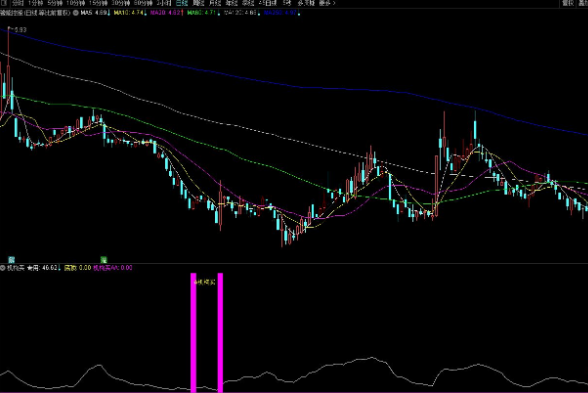Open the 更多 periods expander
Image resolution: width=588 pixels, height=393 pixels.
[x=327, y=3]
